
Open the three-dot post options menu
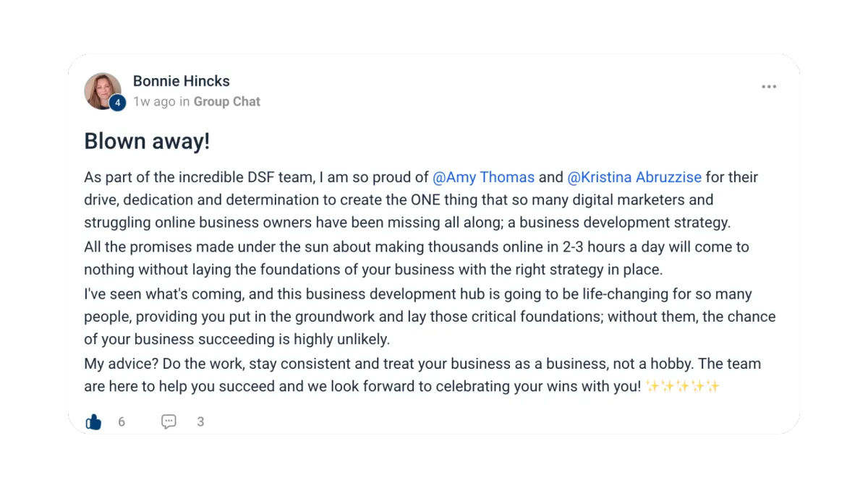768,87
